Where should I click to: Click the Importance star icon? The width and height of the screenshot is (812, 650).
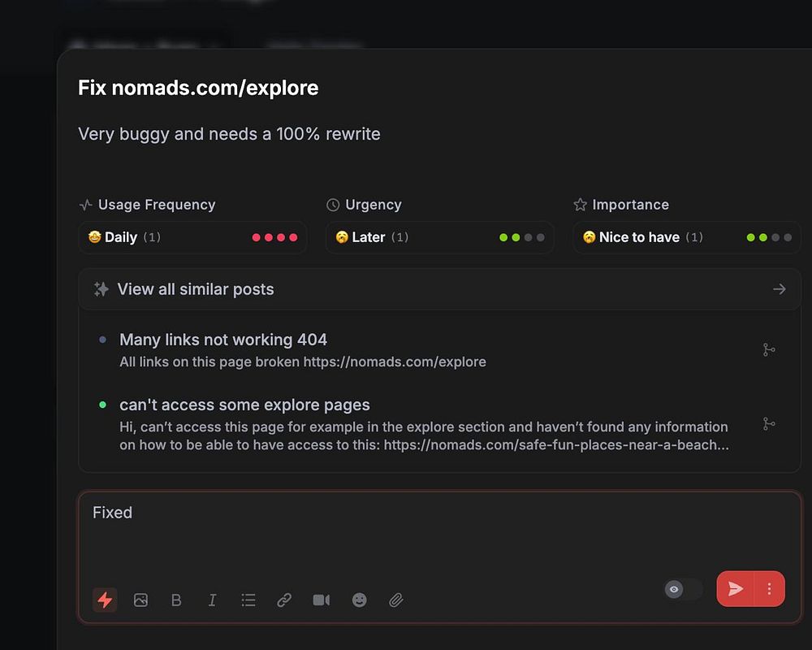click(580, 205)
